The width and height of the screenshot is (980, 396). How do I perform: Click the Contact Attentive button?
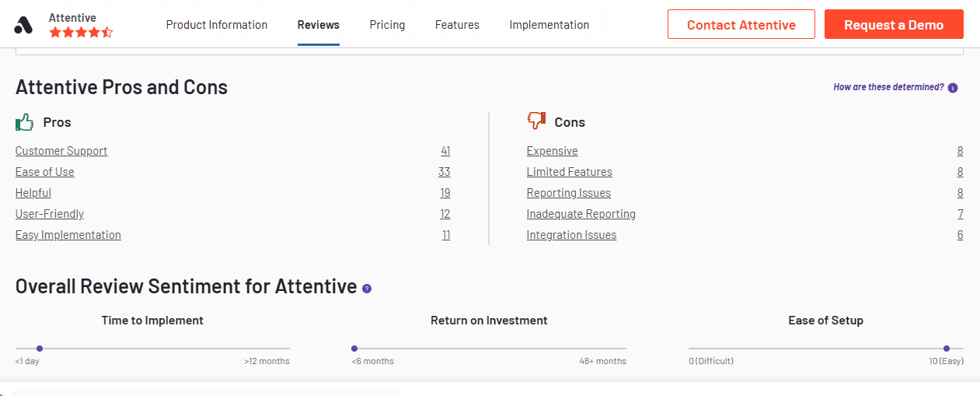pos(741,24)
